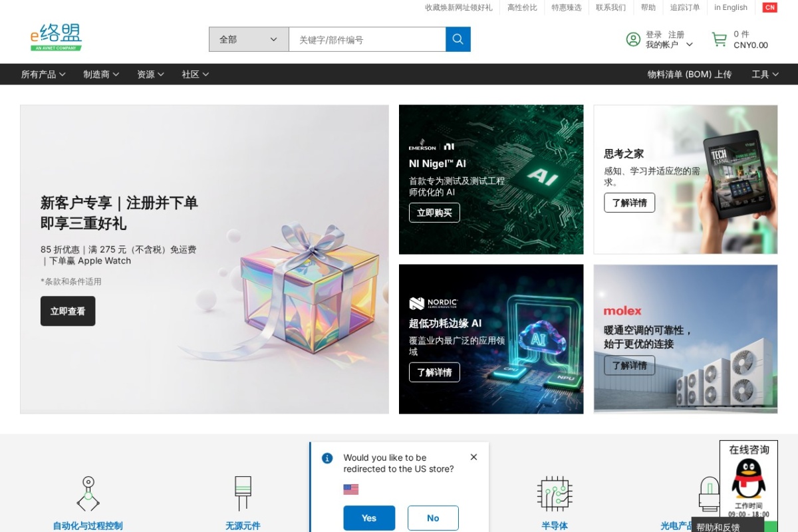This screenshot has height=532, width=798.
Task: Open 物料清单 (BOM) 上传
Action: pos(690,74)
